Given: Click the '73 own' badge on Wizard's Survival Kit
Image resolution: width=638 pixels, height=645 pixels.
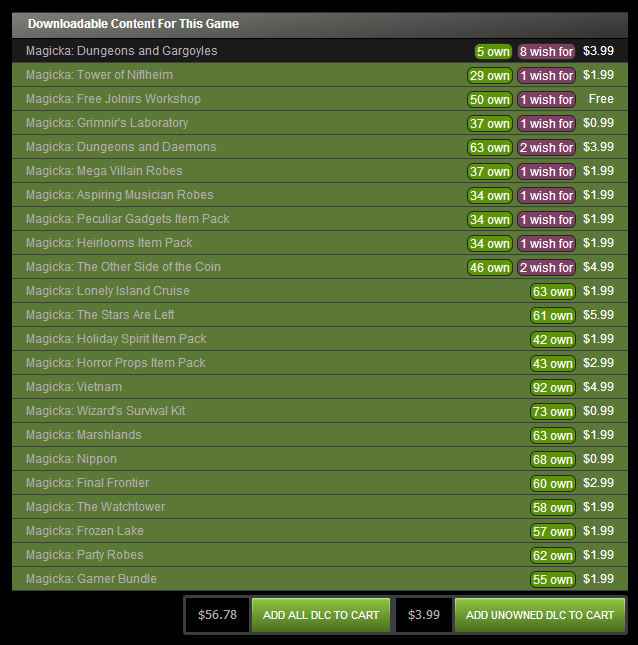Looking at the screenshot, I should pos(553,412).
